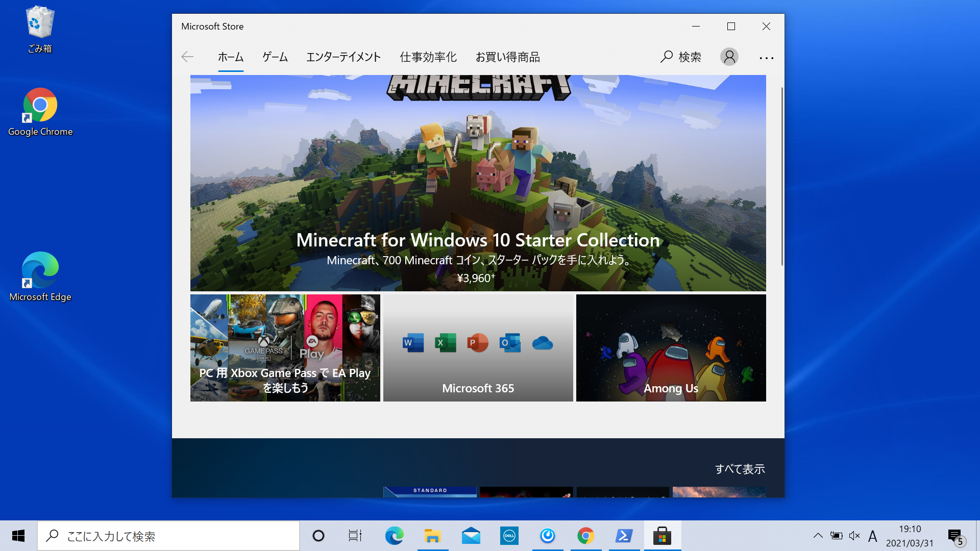Open Minecraft for Windows 10 Starter Collection banner

(x=478, y=183)
